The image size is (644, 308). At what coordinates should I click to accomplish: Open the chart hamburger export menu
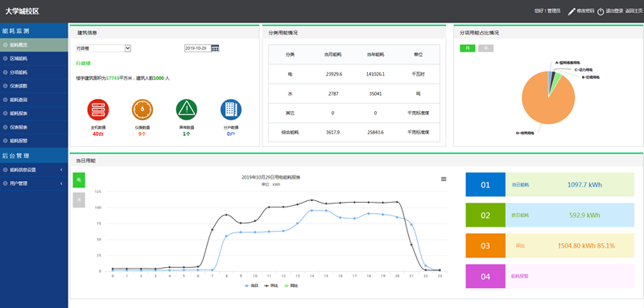coord(444,179)
